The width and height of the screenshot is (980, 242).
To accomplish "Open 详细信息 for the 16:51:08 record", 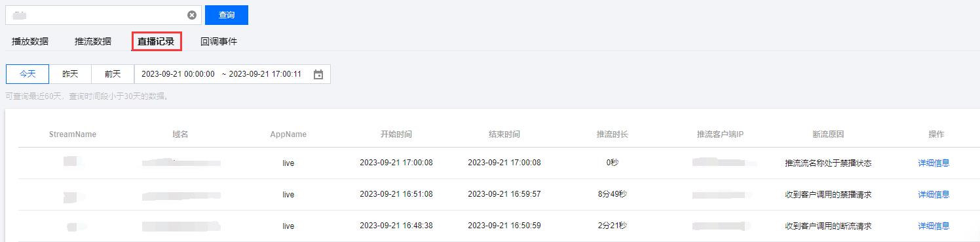I will pyautogui.click(x=933, y=195).
